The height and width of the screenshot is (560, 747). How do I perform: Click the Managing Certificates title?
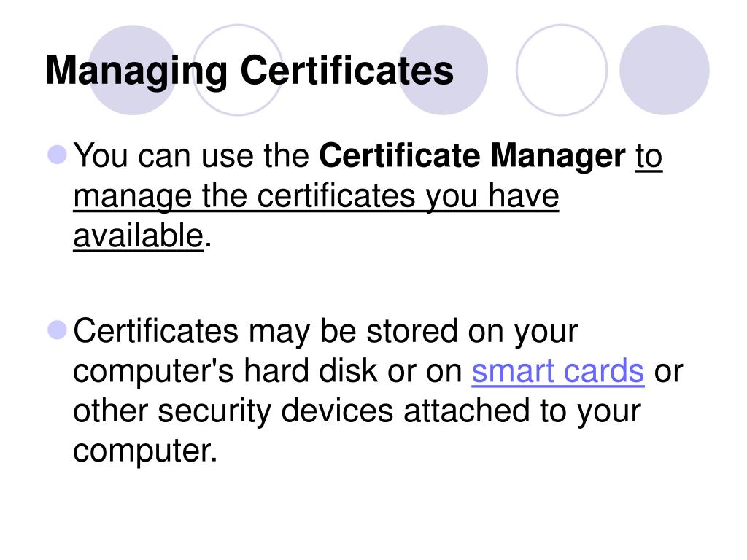[249, 71]
